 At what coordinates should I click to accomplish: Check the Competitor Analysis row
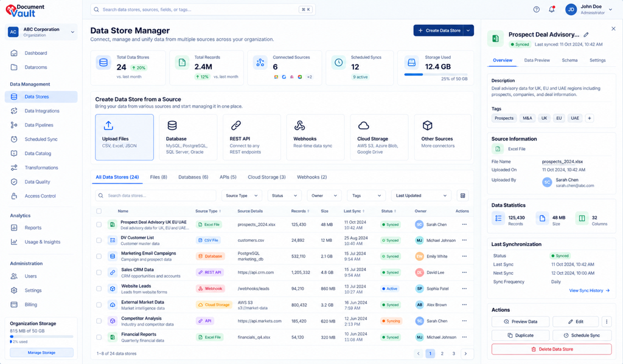99,321
